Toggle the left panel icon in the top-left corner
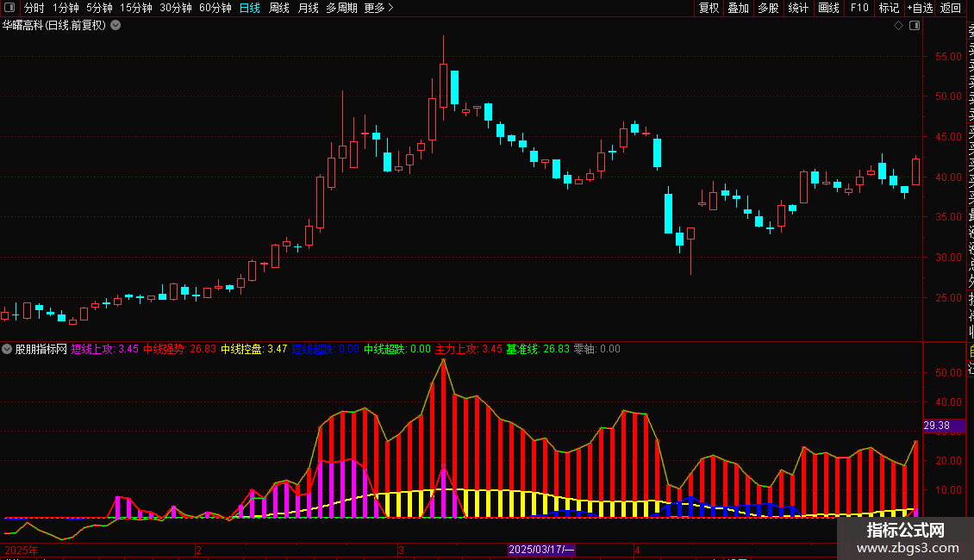This screenshot has height=560, width=974. click(9, 8)
